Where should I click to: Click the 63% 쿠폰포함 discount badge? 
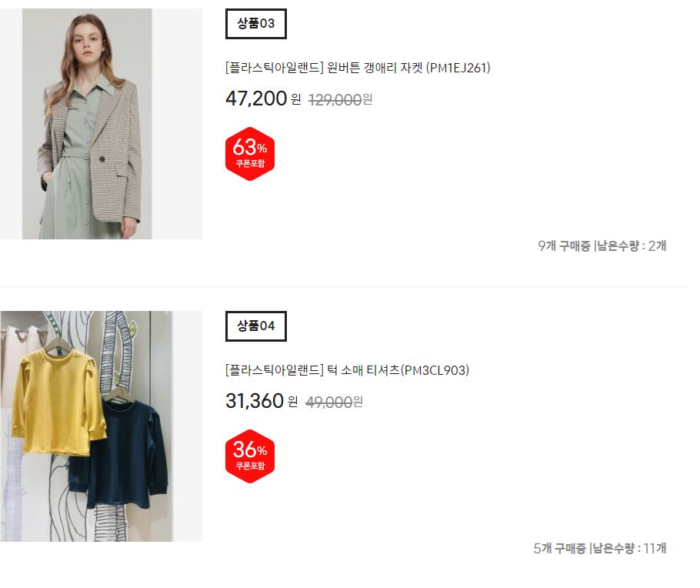coord(250,154)
